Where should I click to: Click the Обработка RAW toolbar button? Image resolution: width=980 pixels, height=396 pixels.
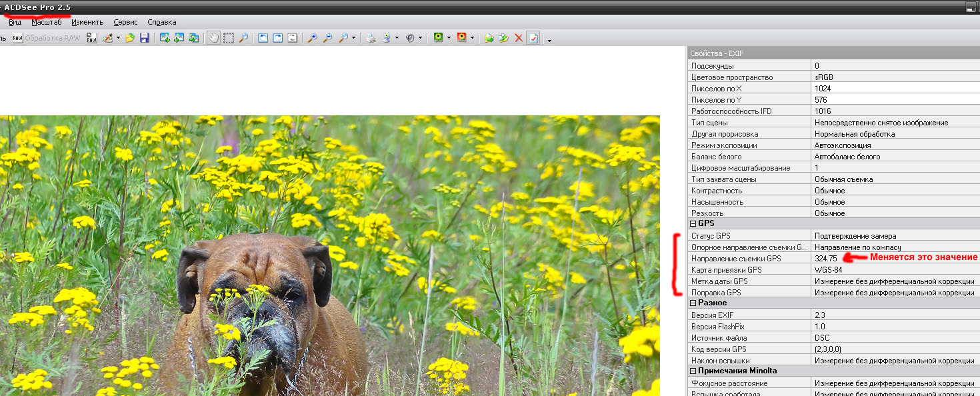click(47, 38)
